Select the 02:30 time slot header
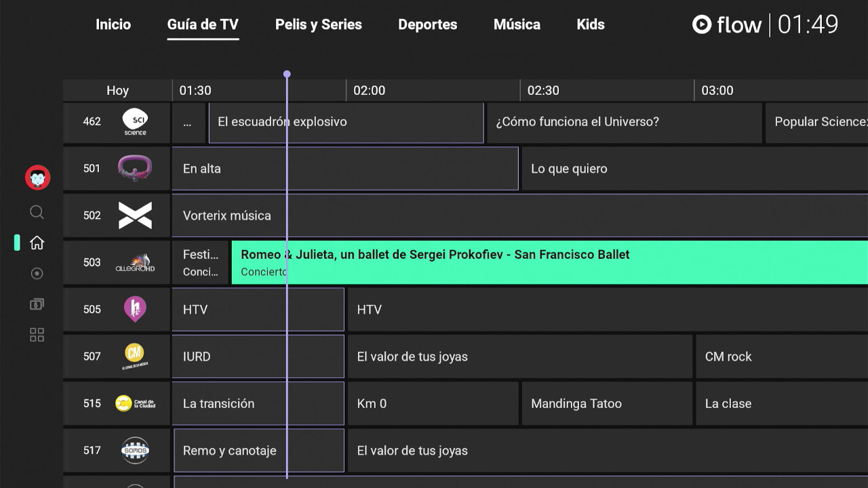The width and height of the screenshot is (868, 488). pos(543,91)
